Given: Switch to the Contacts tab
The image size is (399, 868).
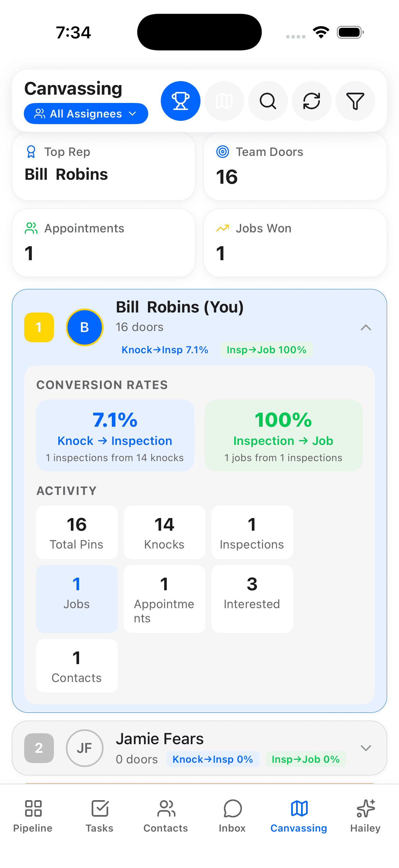Looking at the screenshot, I should point(166,816).
